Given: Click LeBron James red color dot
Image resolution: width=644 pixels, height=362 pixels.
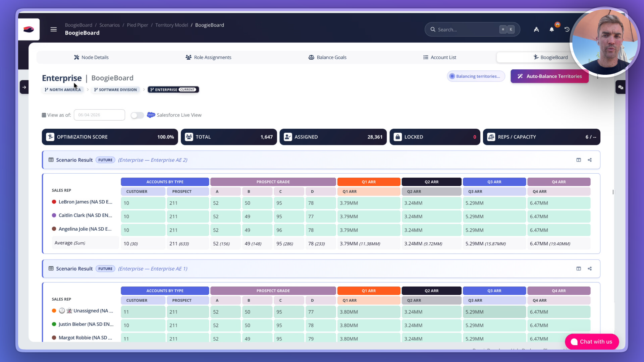Looking at the screenshot, I should click(54, 202).
